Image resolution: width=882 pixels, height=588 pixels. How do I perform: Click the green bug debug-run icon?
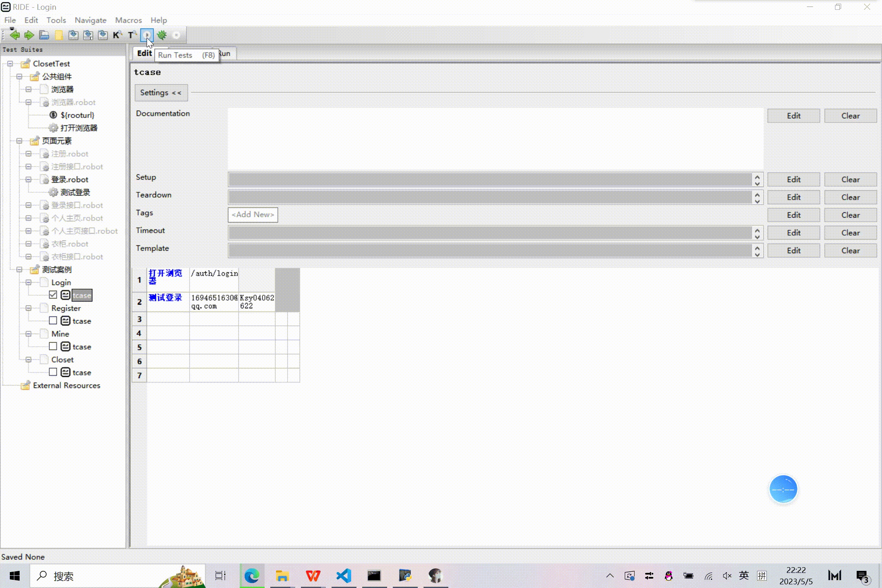point(162,36)
